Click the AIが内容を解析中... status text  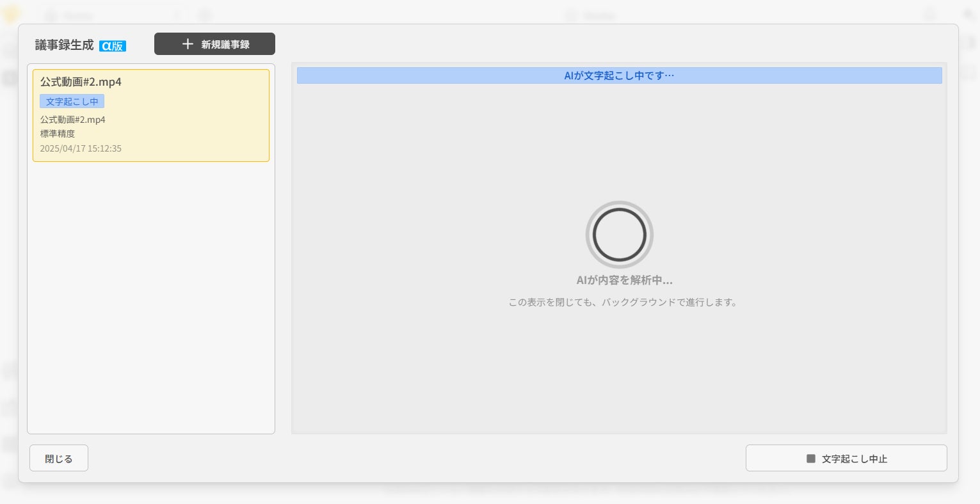[624, 280]
